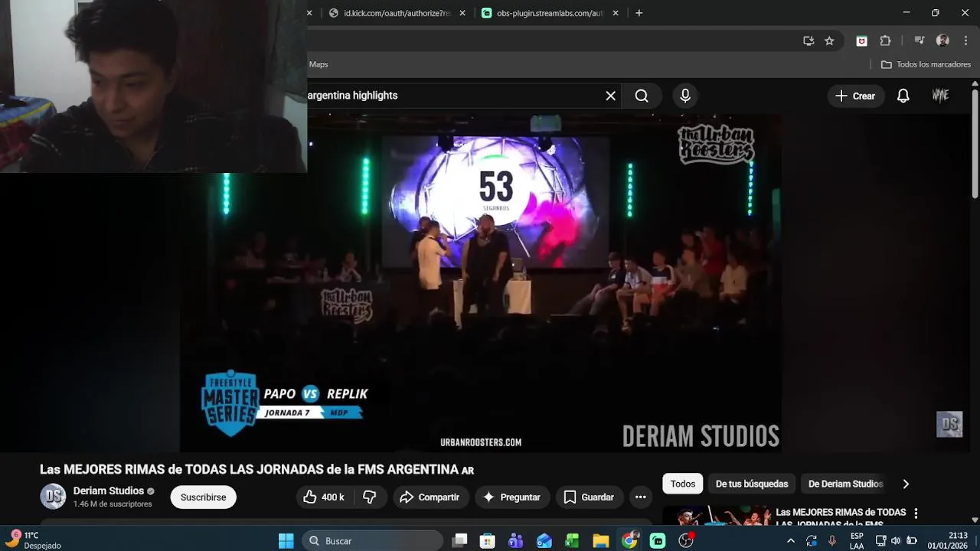This screenshot has height=551, width=980.
Task: Select the De Deriam Studios chip
Action: click(x=845, y=484)
